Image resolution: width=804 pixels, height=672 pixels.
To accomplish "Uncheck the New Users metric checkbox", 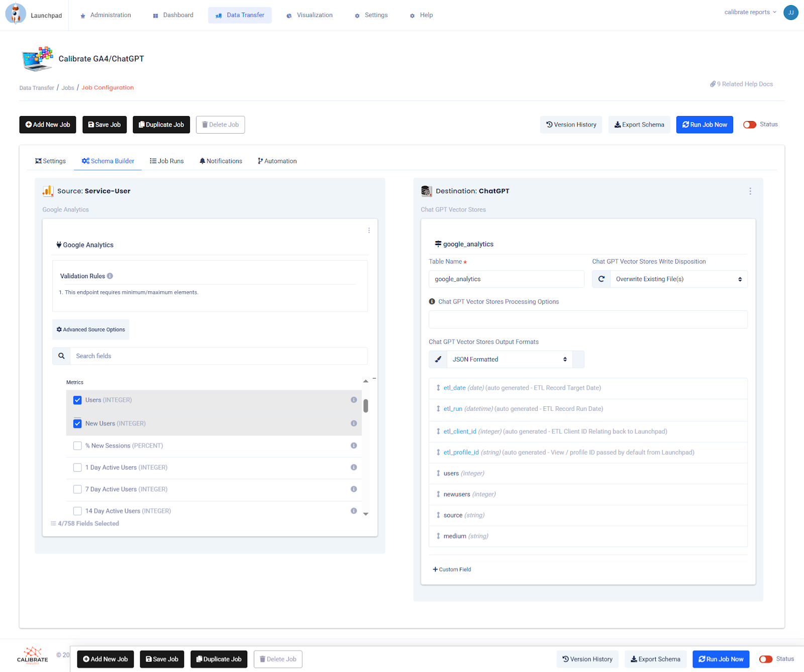I will click(x=77, y=424).
